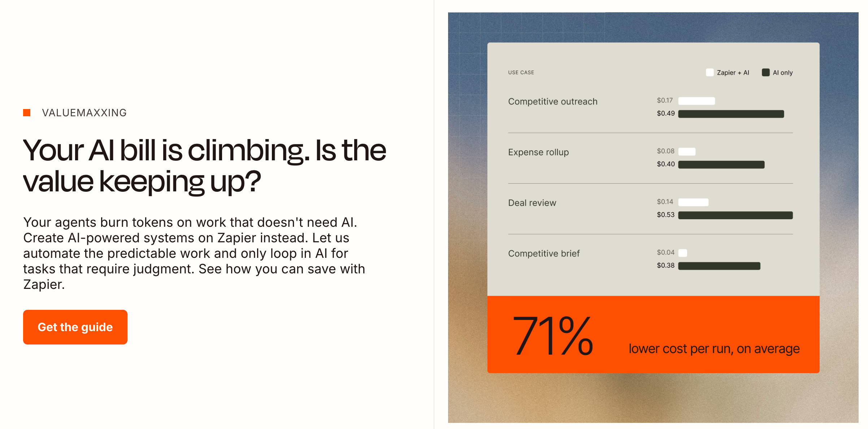This screenshot has height=429, width=868.
Task: Click the Zapier + AI legend label
Action: (x=733, y=73)
